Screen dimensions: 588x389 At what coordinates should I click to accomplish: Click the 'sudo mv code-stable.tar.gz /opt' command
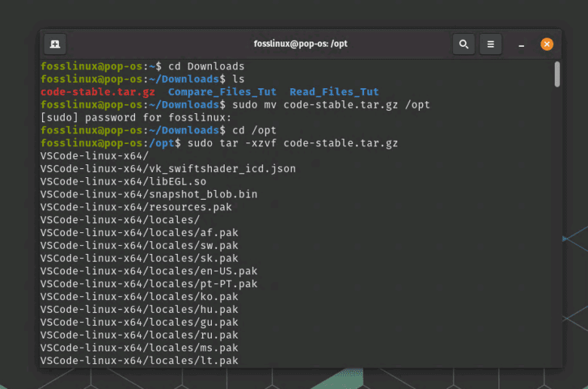[331, 105]
